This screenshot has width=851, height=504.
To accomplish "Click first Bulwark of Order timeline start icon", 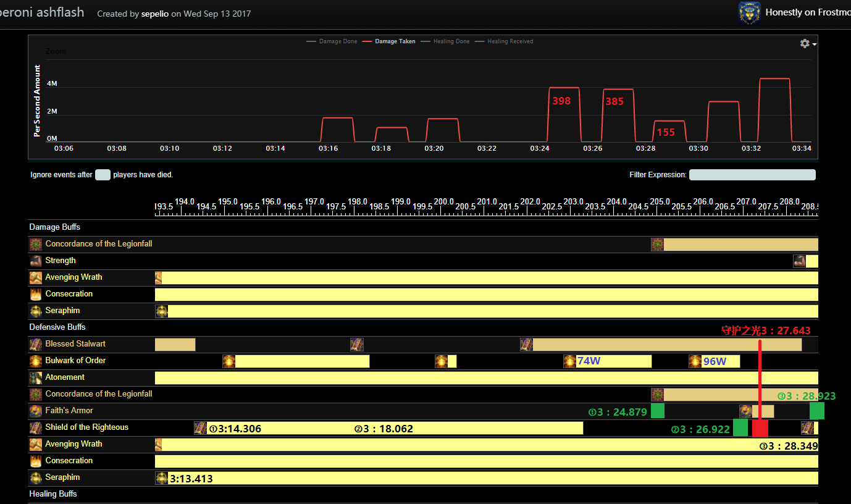I will (x=229, y=361).
